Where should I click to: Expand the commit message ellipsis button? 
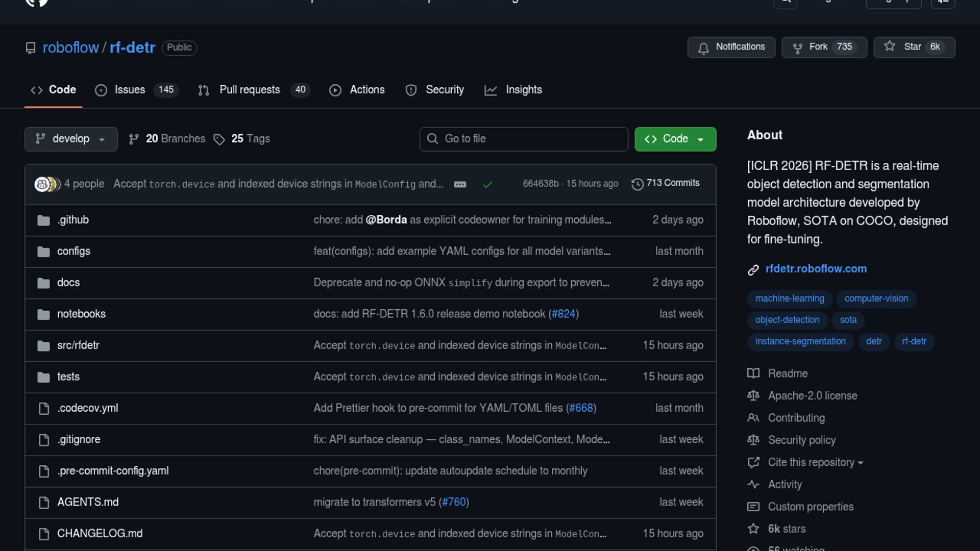click(460, 184)
